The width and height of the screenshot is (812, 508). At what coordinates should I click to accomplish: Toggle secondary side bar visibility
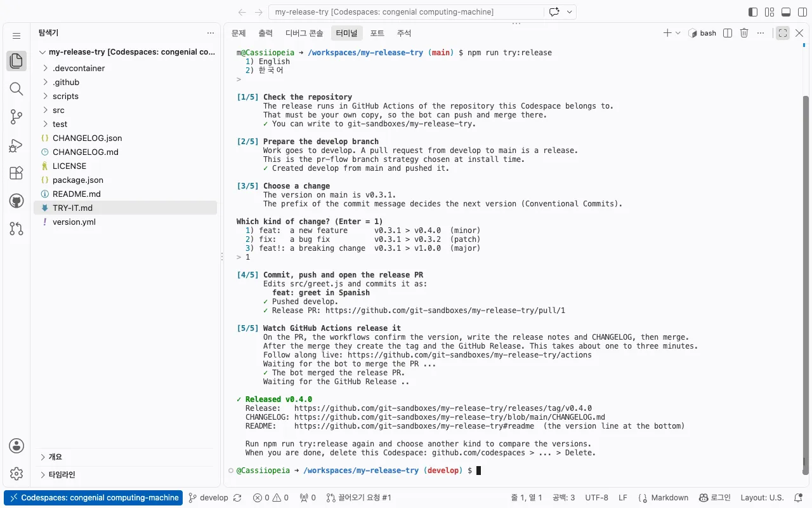(801, 12)
